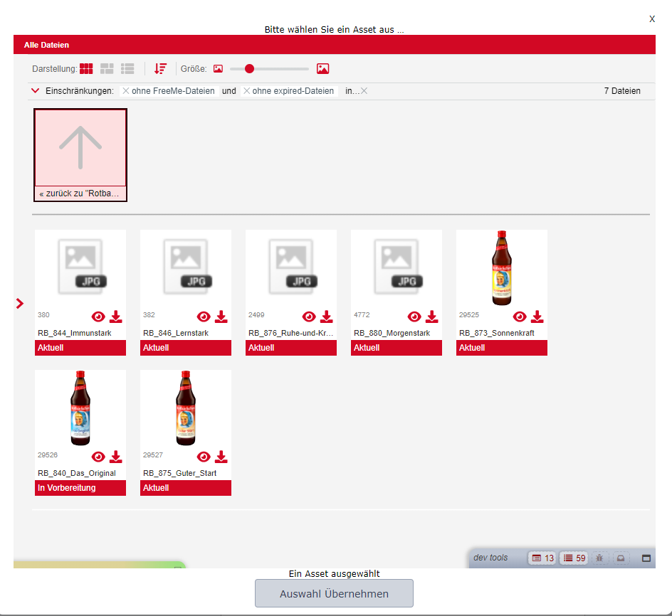Click the Auswahl Übernehmen button

click(334, 593)
